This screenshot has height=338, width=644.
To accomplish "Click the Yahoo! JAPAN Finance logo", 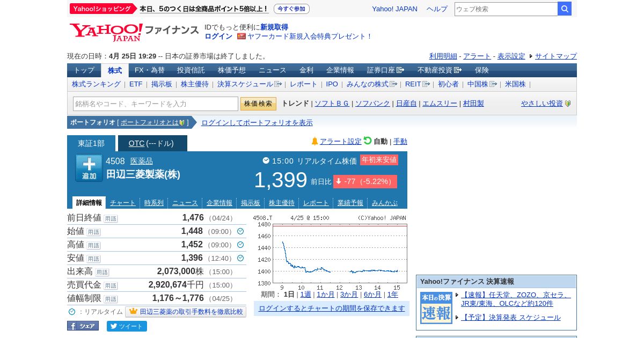I will [x=134, y=32].
